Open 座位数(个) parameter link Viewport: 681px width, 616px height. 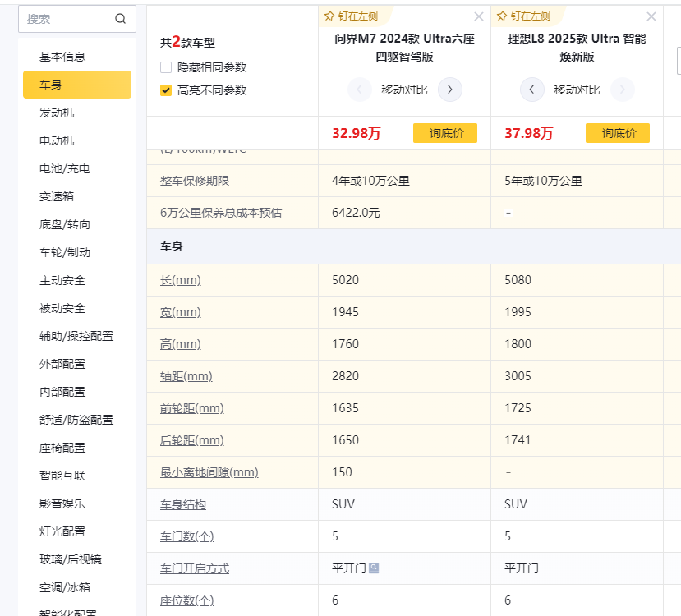click(x=186, y=601)
